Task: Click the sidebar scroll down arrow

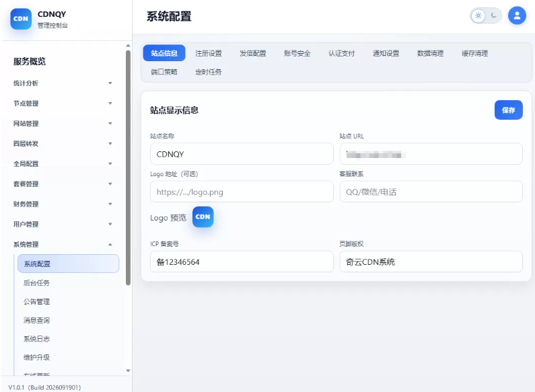Action: tap(128, 370)
